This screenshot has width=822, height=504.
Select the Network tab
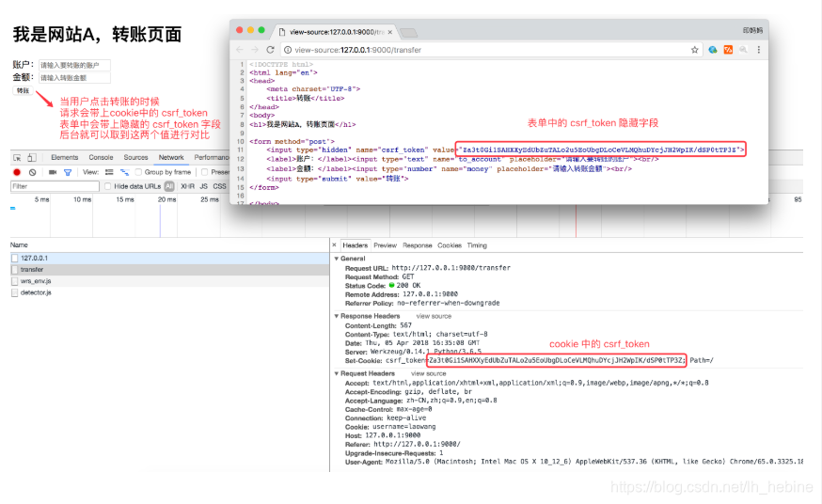tap(171, 158)
